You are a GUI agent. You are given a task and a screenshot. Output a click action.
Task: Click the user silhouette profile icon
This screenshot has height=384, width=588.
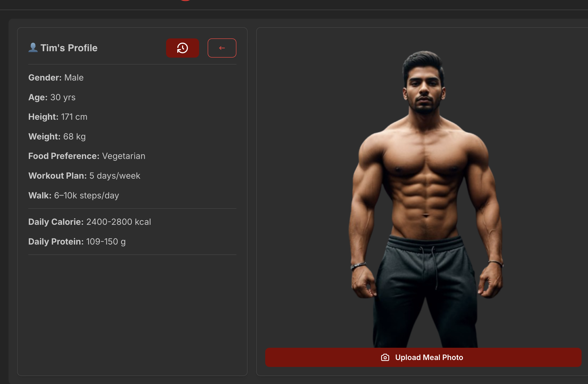[x=33, y=48]
